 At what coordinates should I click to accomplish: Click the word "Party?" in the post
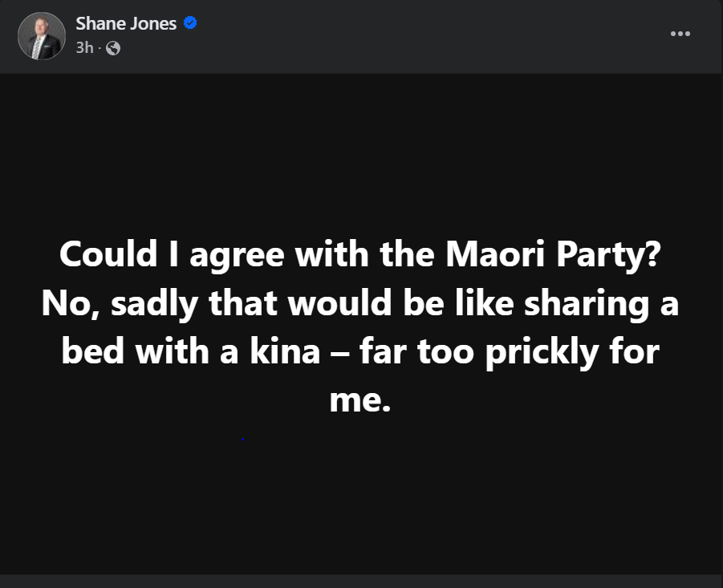pos(608,255)
